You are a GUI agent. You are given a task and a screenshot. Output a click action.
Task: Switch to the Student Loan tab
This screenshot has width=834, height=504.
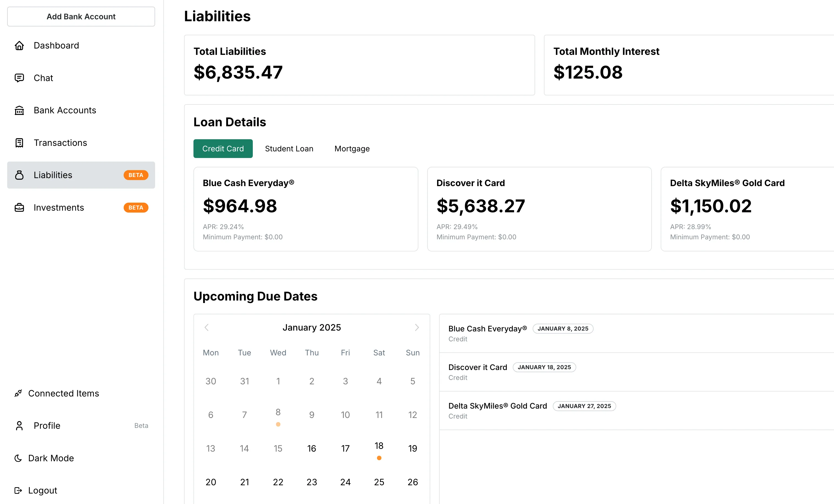click(x=289, y=149)
